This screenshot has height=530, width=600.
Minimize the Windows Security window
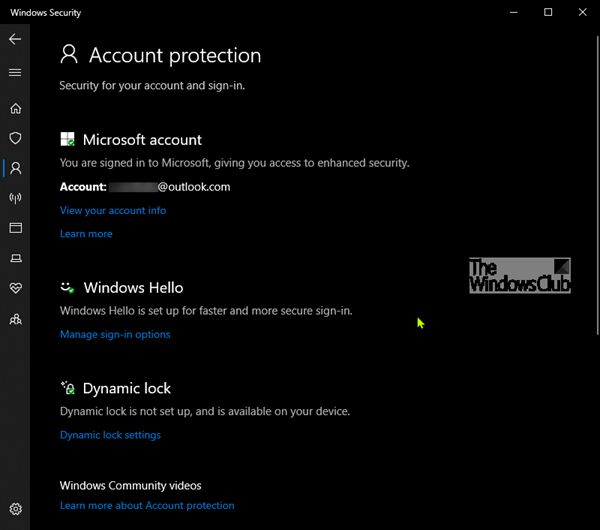tap(514, 12)
